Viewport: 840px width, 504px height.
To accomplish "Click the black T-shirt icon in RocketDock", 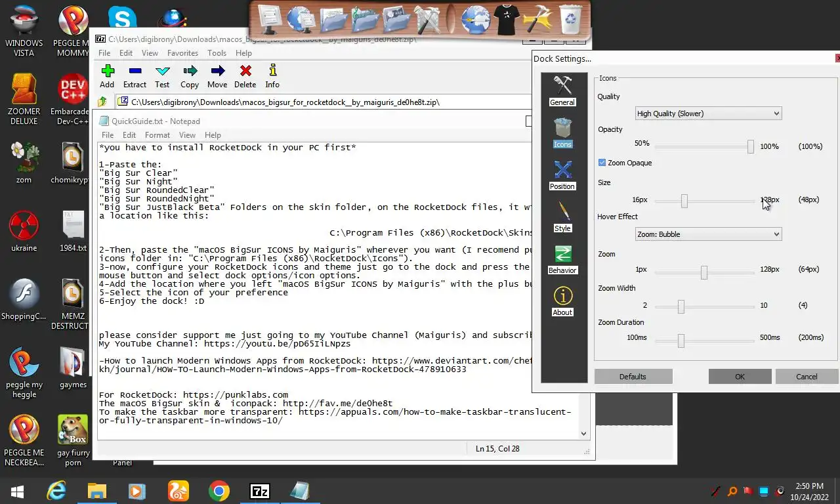I will [x=507, y=20].
